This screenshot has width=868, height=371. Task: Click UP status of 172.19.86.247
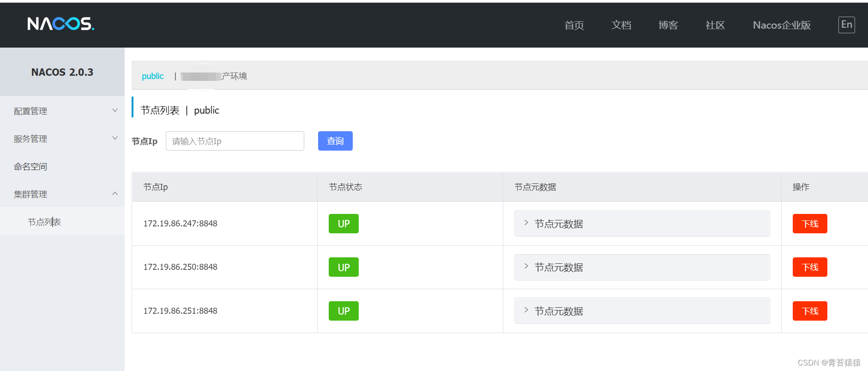point(344,224)
